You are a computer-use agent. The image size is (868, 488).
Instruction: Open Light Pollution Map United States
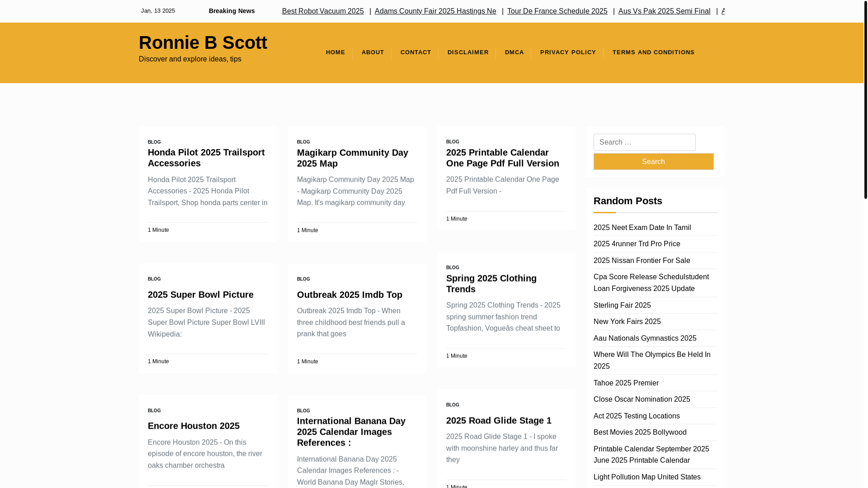coord(647,477)
